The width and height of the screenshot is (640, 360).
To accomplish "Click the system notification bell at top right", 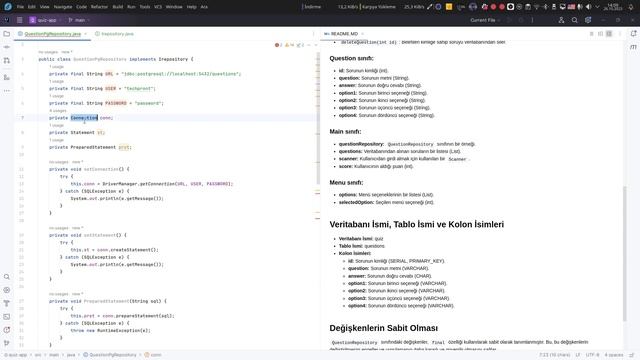I will (x=631, y=7).
